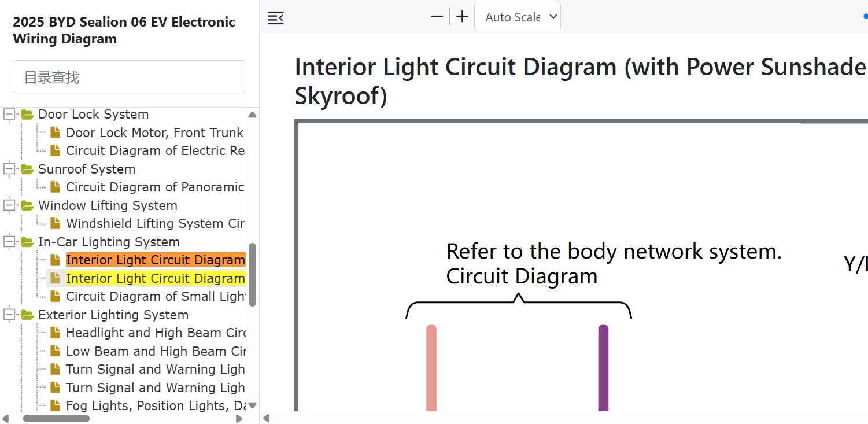Open Headlight and High Beam circuit entry

155,333
